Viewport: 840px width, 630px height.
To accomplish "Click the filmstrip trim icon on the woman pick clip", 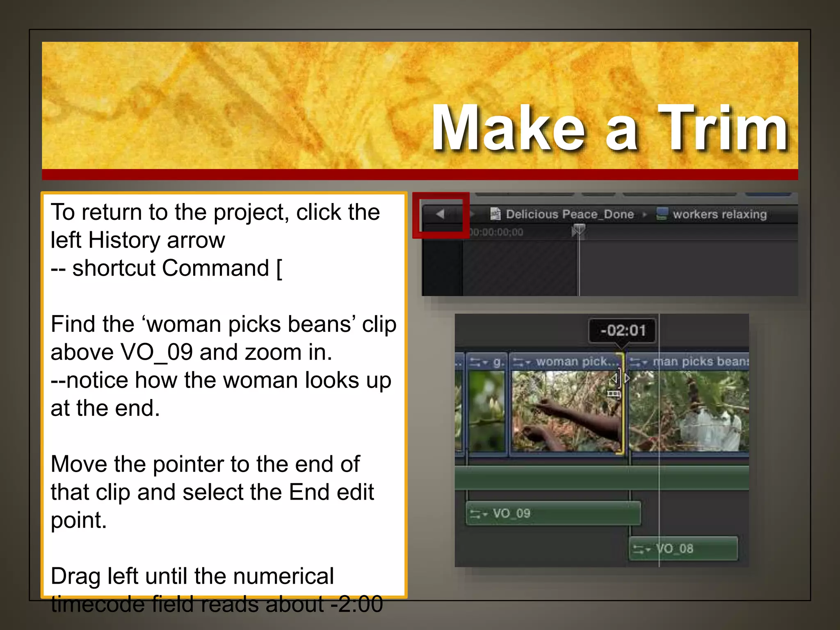I will point(614,394).
